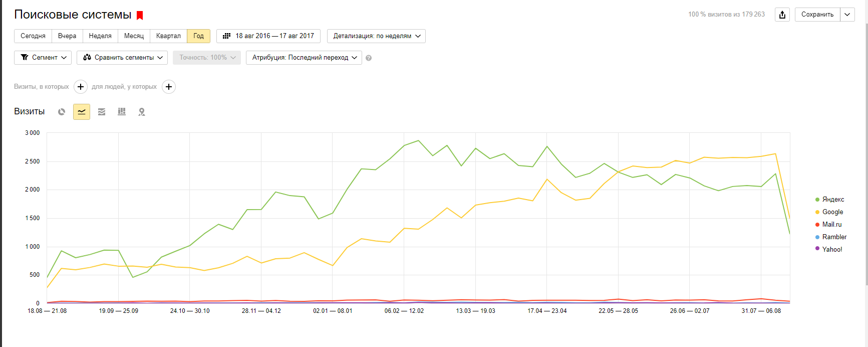Screen dimensions: 868x347
Task: Select the Квартал period tab
Action: (x=168, y=36)
